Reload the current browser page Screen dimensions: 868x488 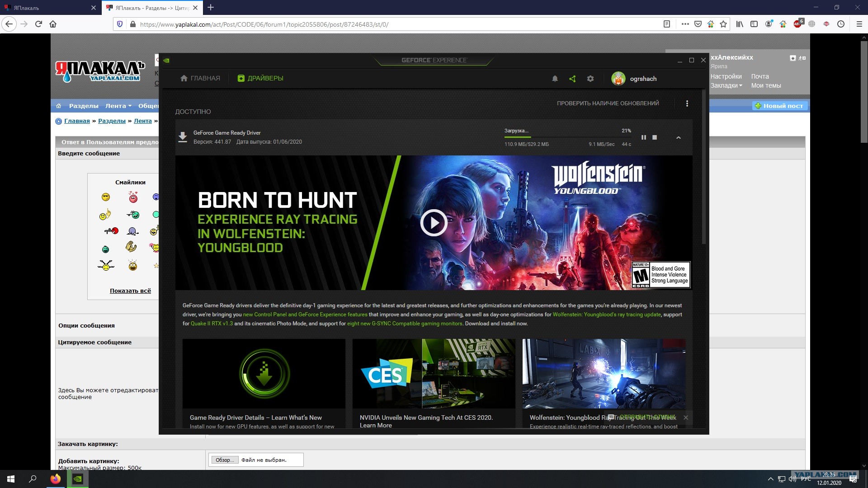pyautogui.click(x=38, y=24)
